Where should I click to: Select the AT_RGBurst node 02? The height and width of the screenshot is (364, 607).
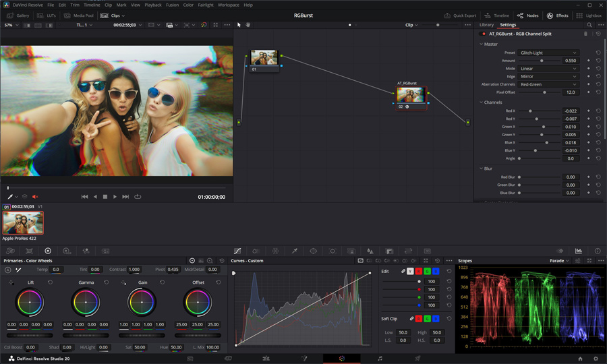click(411, 98)
